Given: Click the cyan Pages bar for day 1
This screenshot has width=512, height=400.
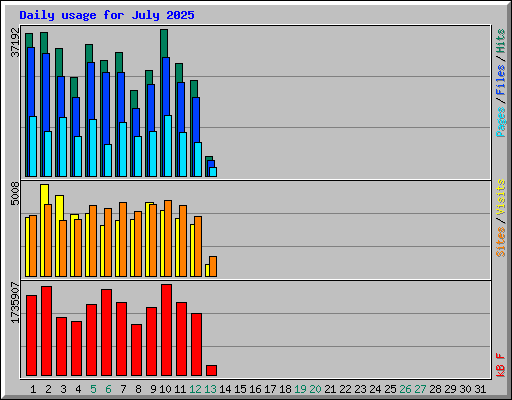Looking at the screenshot, I should coord(33,146).
